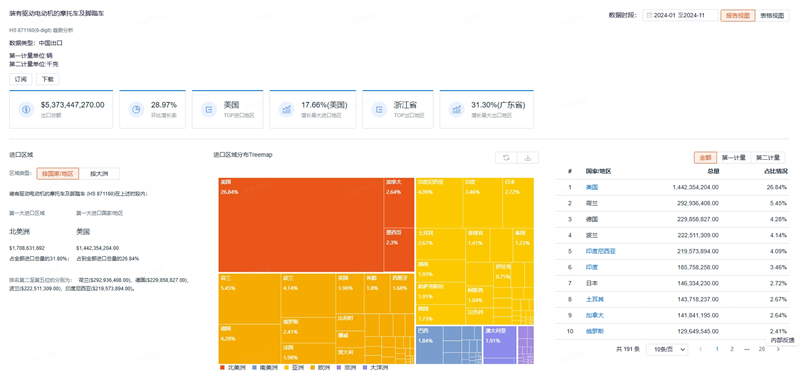Switch to 报告视图 report view

(x=738, y=15)
